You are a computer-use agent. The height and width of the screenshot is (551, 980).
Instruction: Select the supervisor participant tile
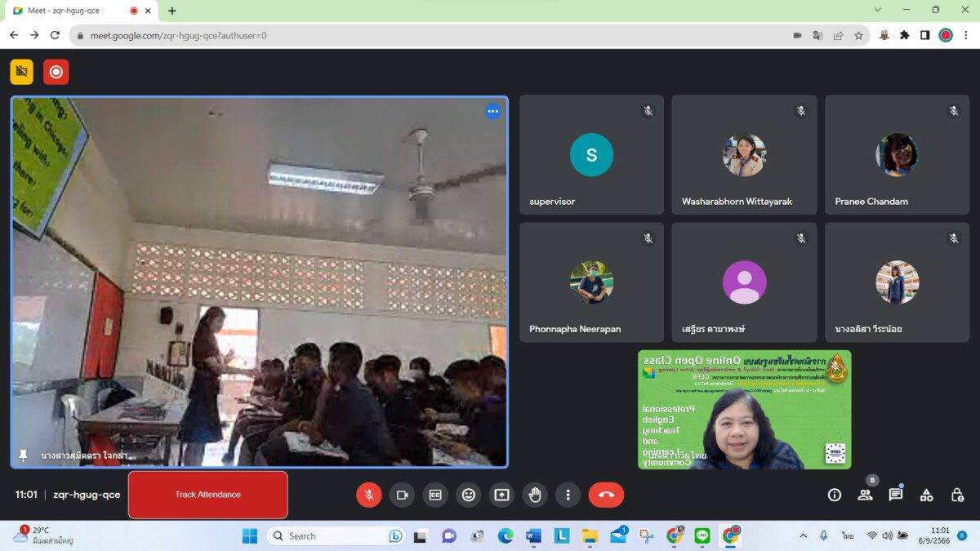pyautogui.click(x=591, y=155)
